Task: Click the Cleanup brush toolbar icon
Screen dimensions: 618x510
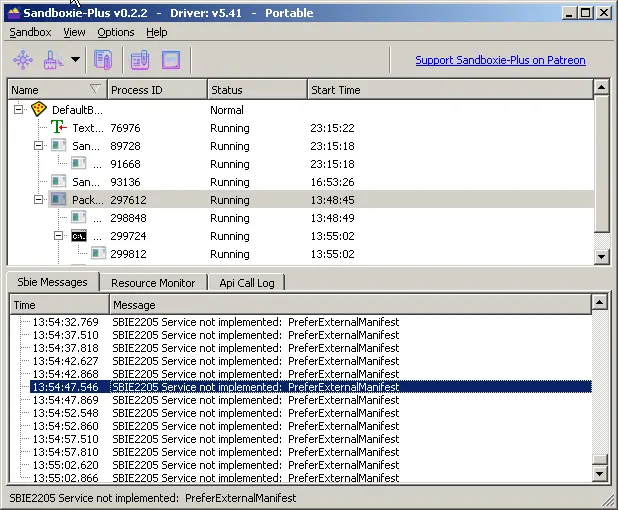Action: (x=54, y=60)
